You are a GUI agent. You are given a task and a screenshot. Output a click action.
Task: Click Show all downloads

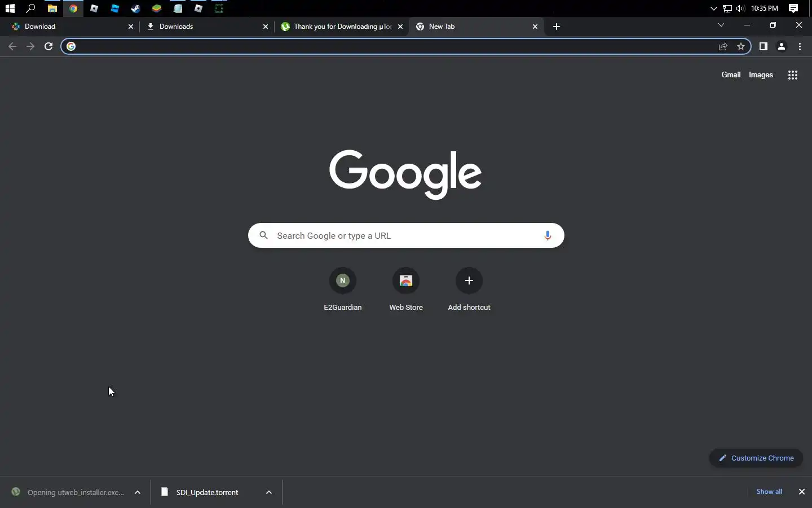(x=769, y=492)
